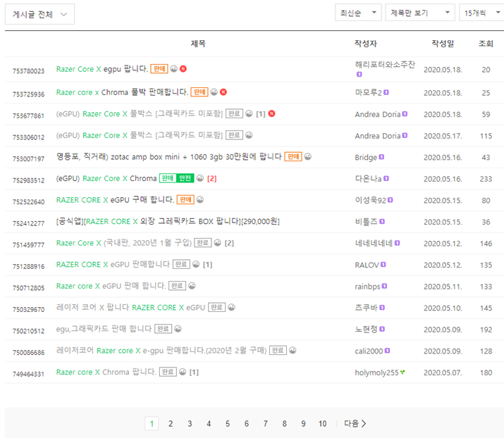Open the [2] comments on post 752983512
The image size is (504, 438).
click(212, 179)
